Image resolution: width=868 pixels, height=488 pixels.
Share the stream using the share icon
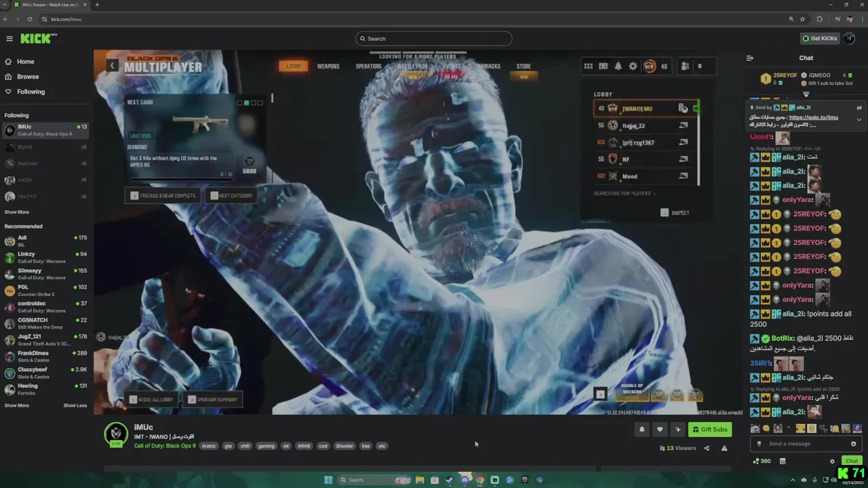pos(707,448)
